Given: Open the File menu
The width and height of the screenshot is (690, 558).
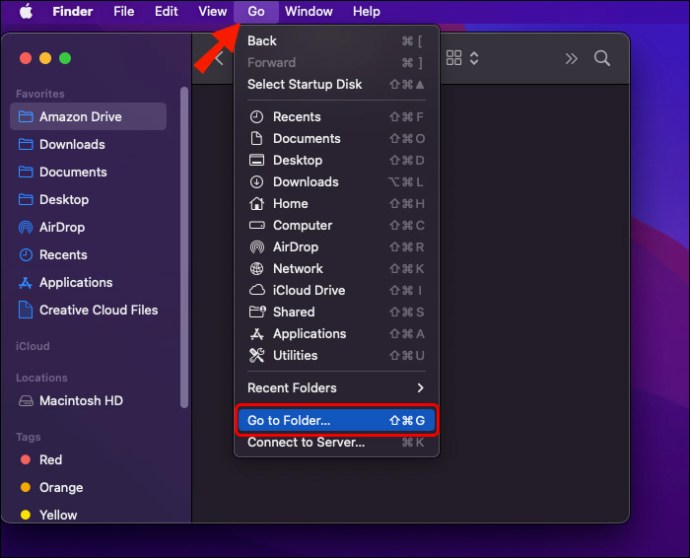Looking at the screenshot, I should [124, 11].
